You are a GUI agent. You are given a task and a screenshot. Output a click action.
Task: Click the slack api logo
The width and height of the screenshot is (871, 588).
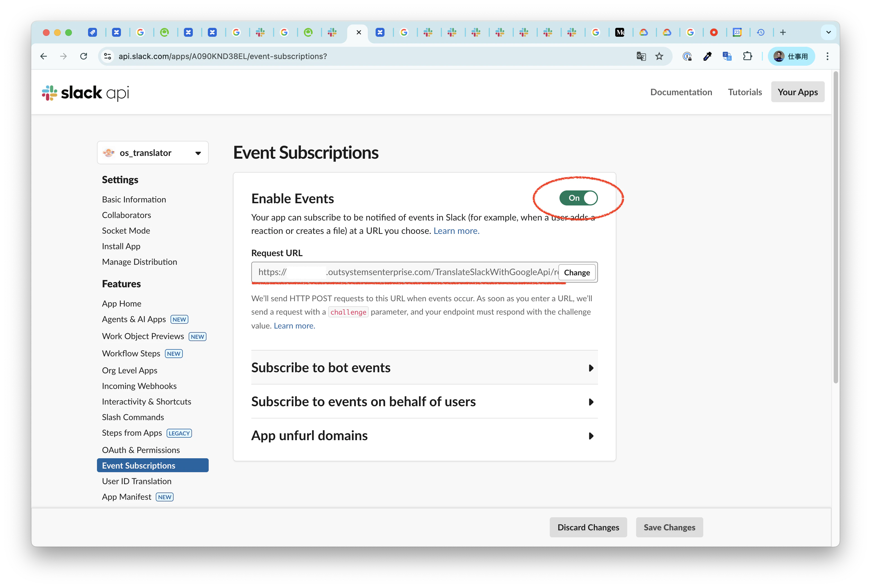tap(86, 92)
